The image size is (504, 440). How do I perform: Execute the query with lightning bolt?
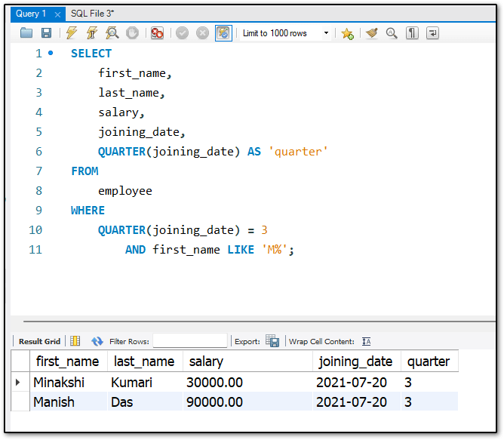point(72,32)
